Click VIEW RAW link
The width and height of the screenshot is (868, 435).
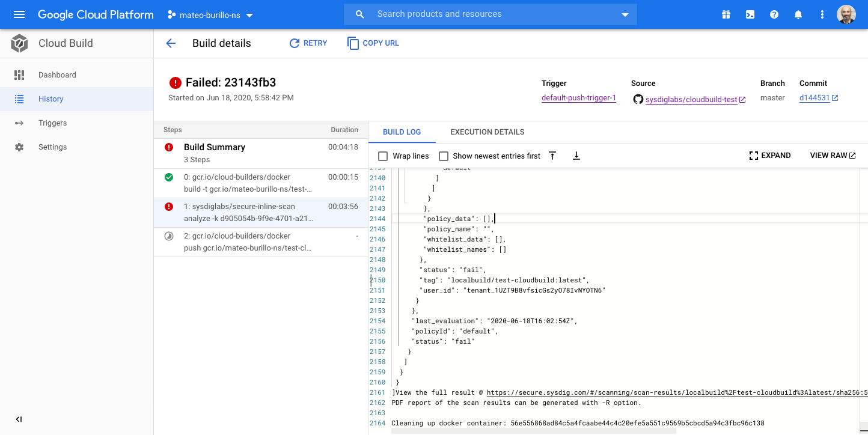click(833, 156)
